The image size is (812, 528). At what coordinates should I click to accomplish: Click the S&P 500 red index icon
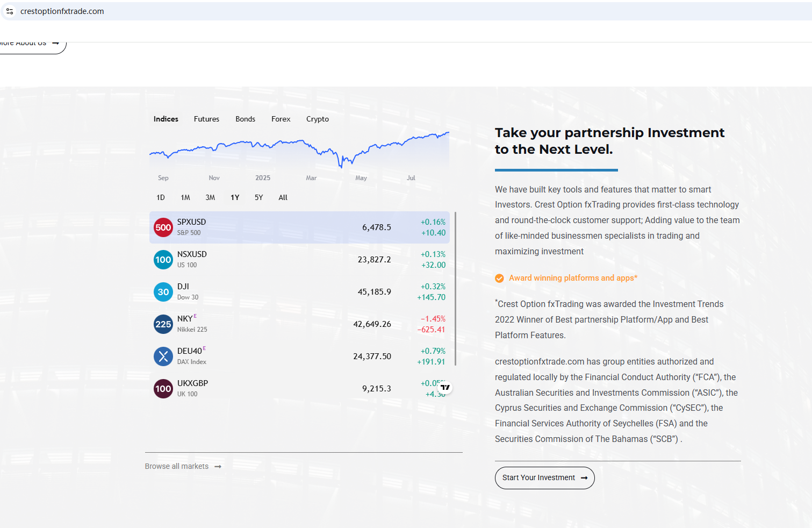click(x=163, y=227)
